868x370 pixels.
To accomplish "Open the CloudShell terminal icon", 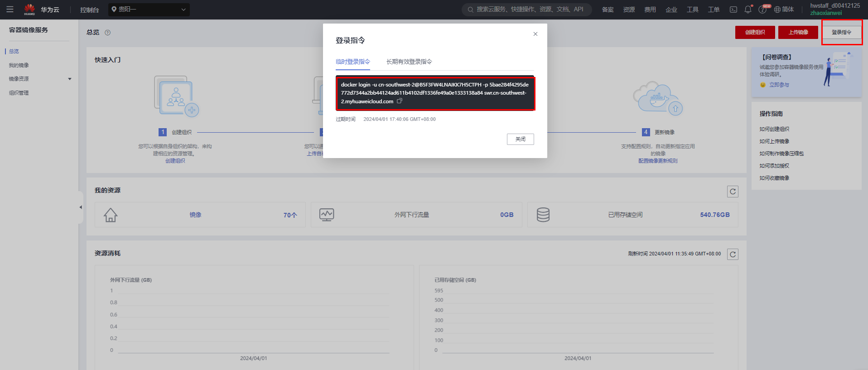I will pos(733,10).
